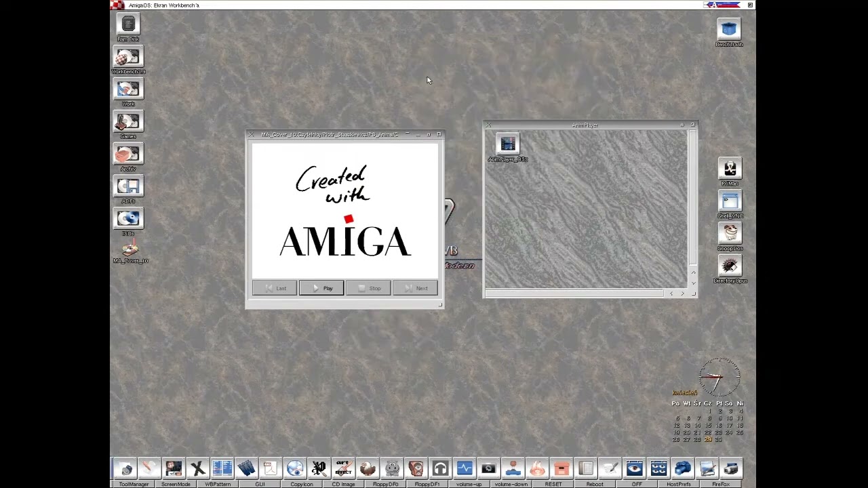The image size is (868, 488).
Task: Go to Next animation
Action: pos(415,288)
